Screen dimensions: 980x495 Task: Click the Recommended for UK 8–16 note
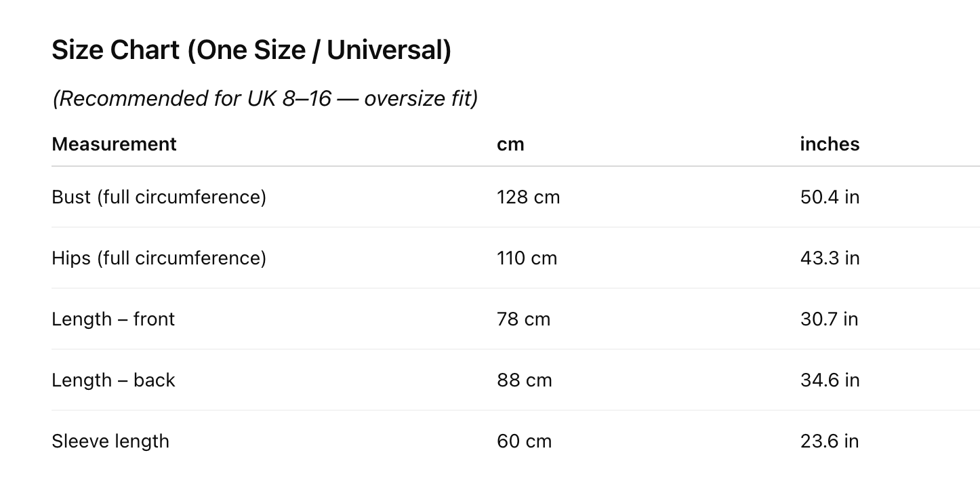click(265, 99)
